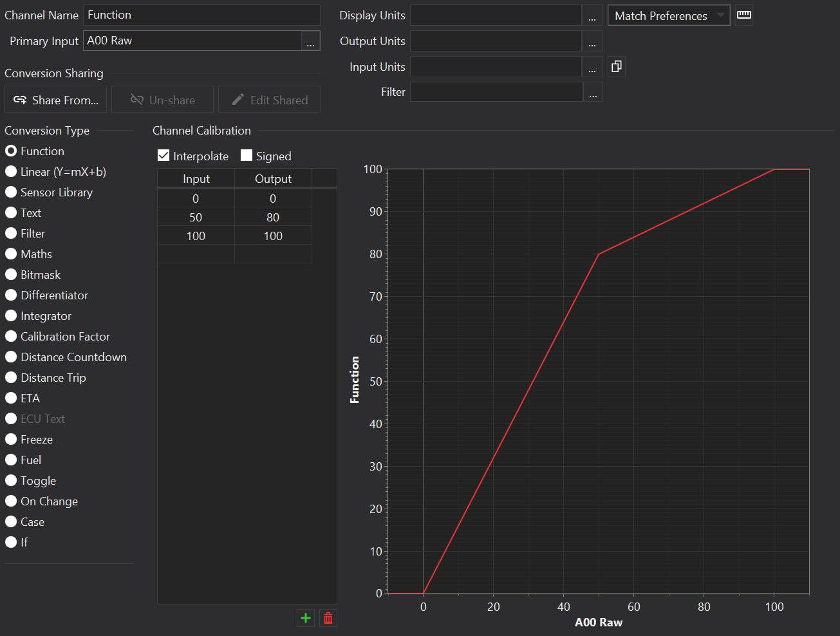Click the Share From... button
This screenshot has height=636, width=840.
(56, 100)
